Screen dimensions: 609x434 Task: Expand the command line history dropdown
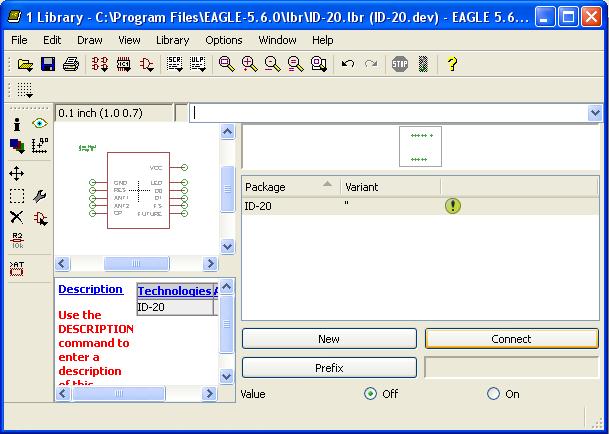(595, 113)
